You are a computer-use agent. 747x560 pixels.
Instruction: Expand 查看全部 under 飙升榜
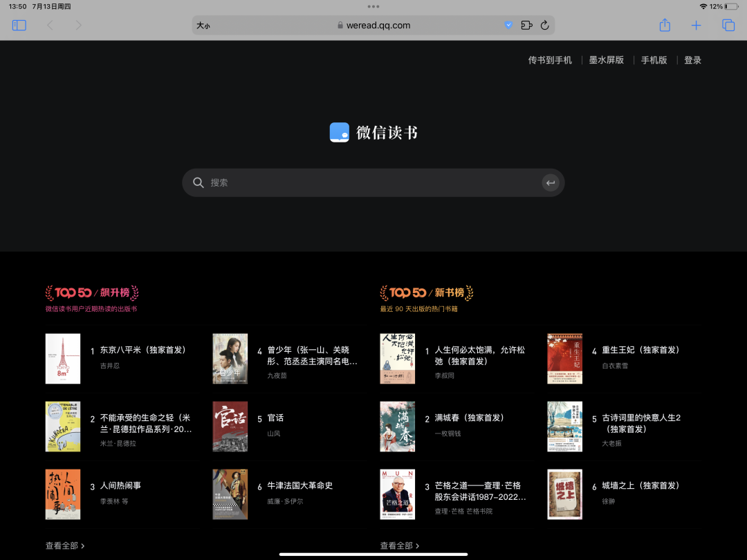click(65, 545)
